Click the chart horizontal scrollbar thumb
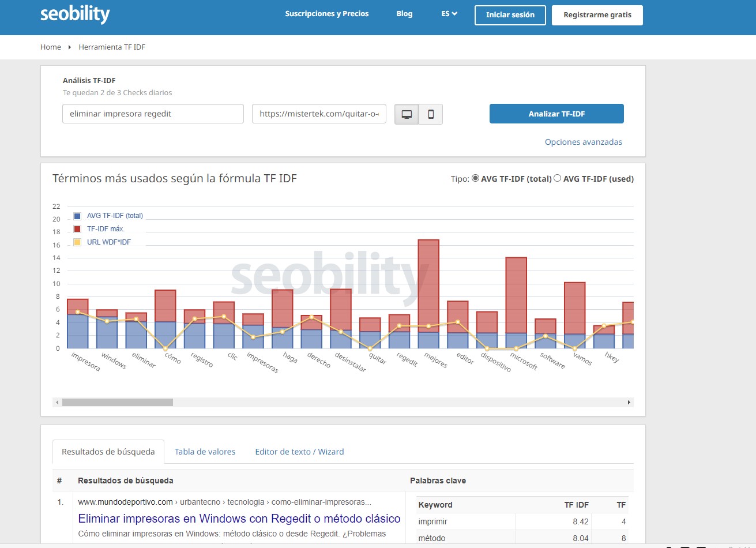The image size is (756, 548). [117, 402]
